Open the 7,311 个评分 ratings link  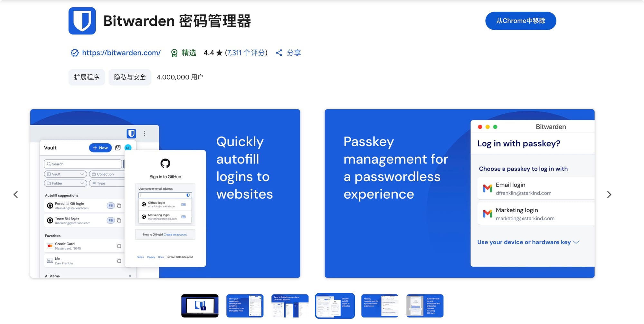(246, 52)
